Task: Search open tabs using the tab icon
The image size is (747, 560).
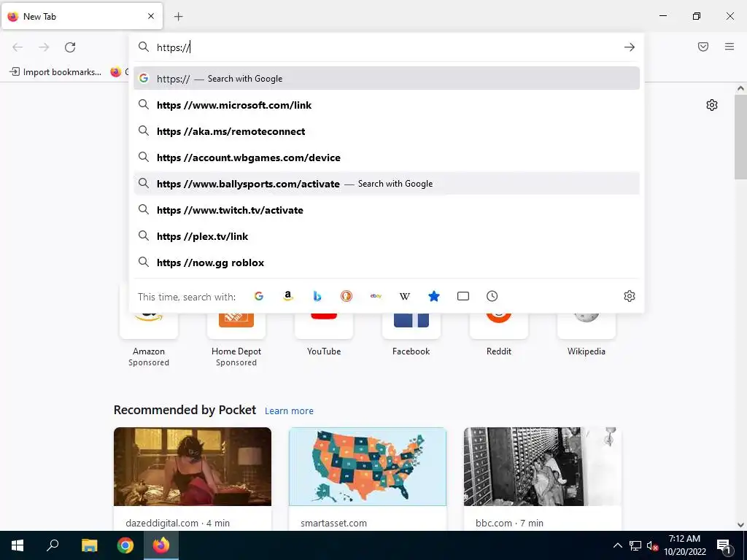Action: (x=463, y=296)
